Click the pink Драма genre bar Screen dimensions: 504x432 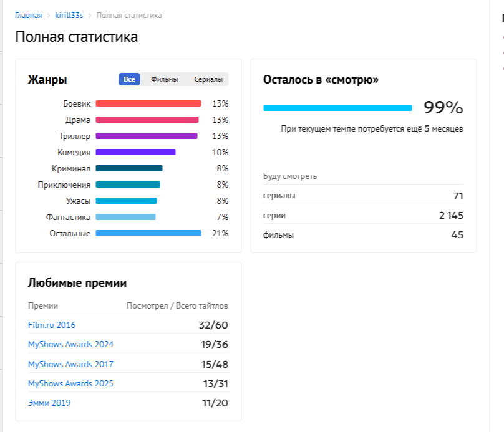pos(147,120)
